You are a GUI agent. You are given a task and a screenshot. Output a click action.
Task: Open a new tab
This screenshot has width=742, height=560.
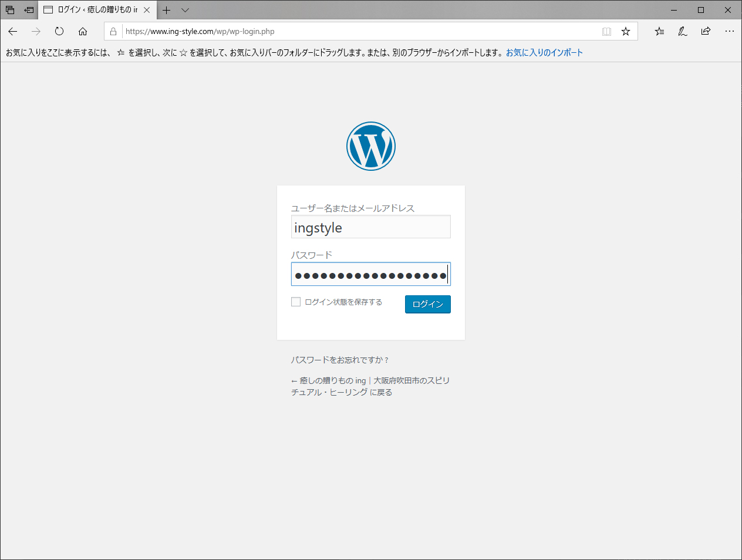tap(167, 10)
